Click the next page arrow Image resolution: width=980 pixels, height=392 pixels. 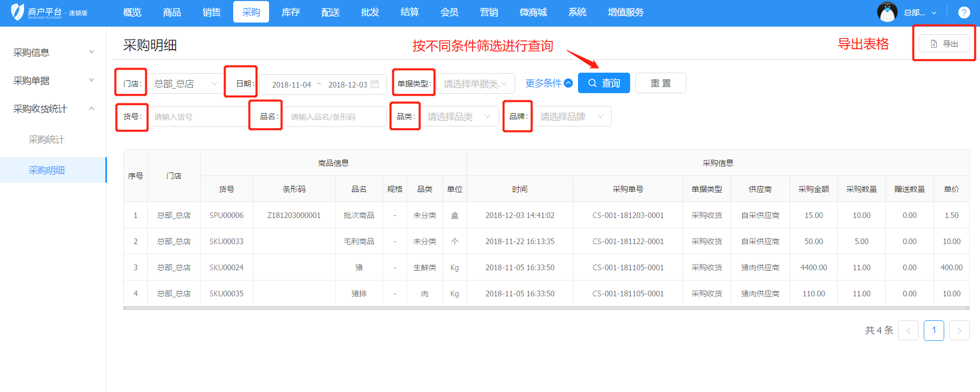click(x=959, y=331)
